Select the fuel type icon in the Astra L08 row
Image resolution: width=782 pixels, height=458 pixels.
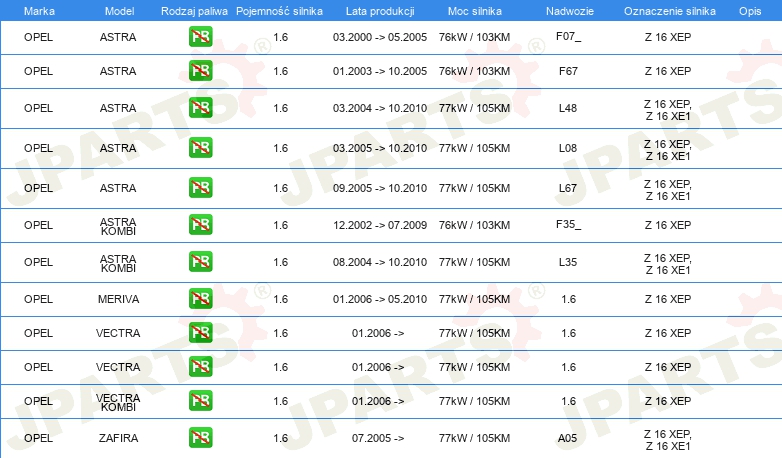200,148
